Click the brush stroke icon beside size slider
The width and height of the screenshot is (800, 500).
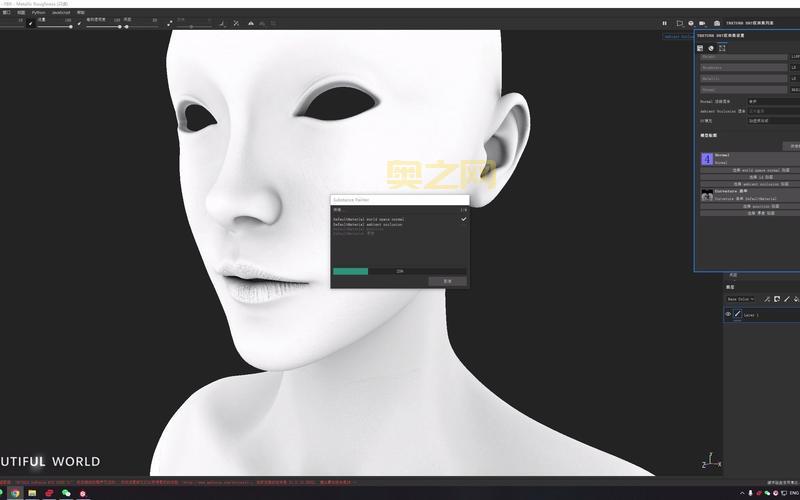pos(29,22)
